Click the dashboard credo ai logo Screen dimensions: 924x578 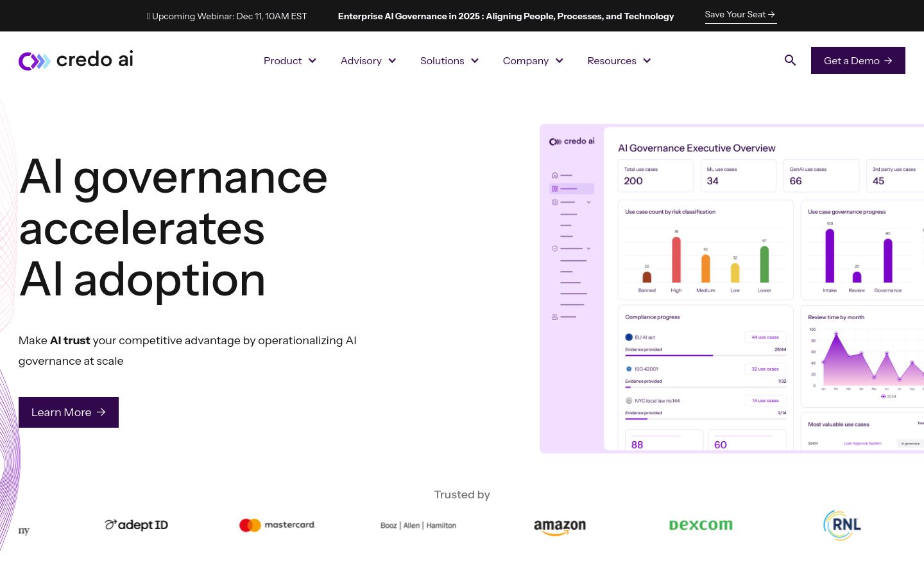pyautogui.click(x=572, y=141)
